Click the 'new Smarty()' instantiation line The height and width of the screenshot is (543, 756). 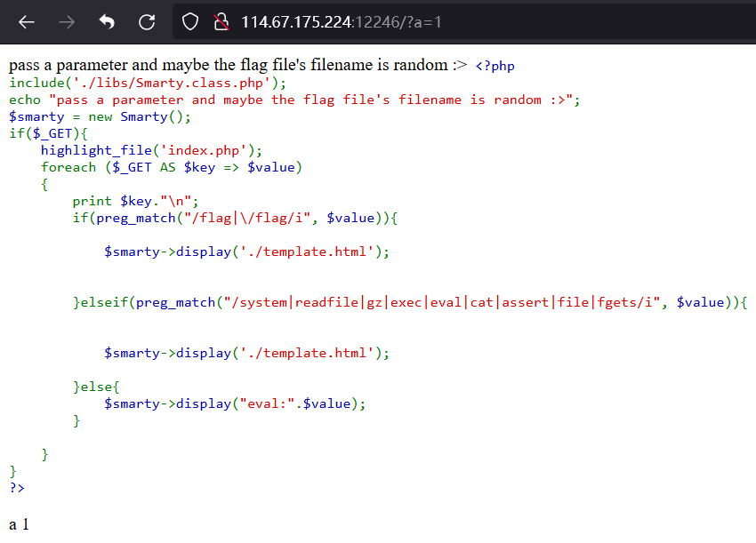(x=98, y=116)
